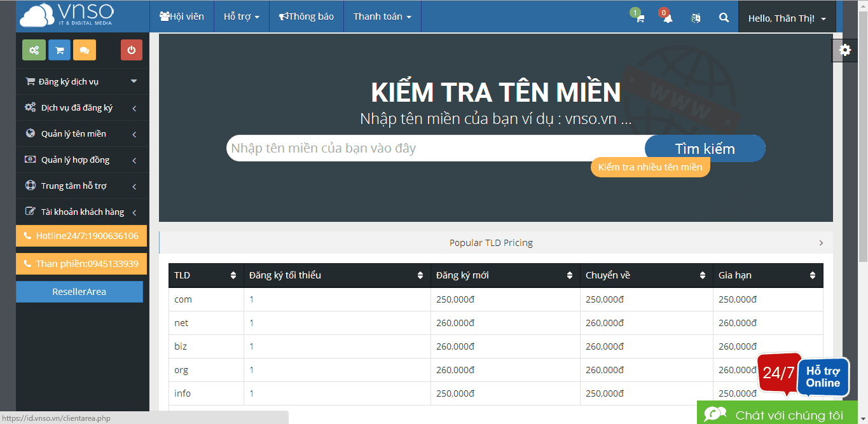Open the Thông báo menu item
The image size is (868, 424).
pos(307,17)
